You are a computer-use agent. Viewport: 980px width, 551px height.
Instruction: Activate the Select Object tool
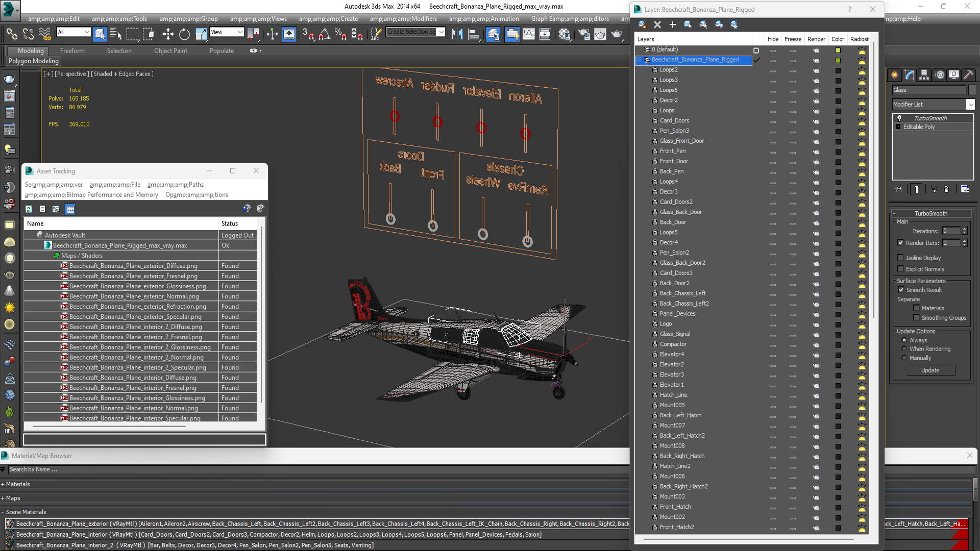[x=100, y=34]
